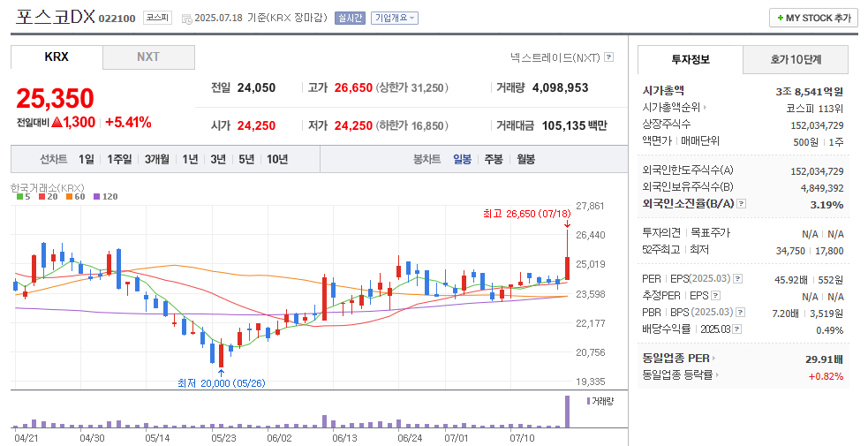
Task: Select the 5년 chart period
Action: [246, 159]
